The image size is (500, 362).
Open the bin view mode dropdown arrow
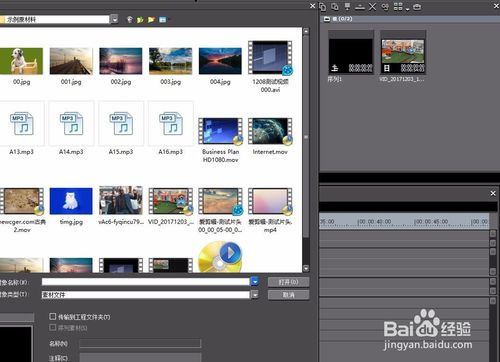[x=407, y=8]
